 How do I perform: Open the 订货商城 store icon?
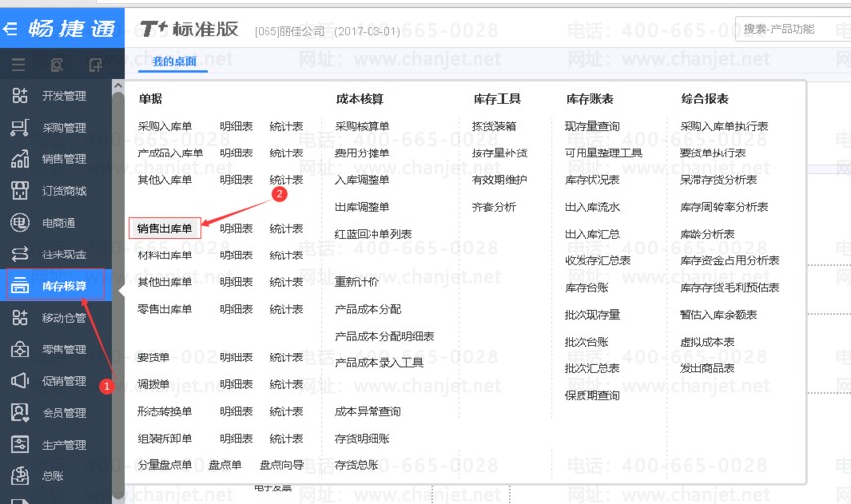[x=20, y=190]
